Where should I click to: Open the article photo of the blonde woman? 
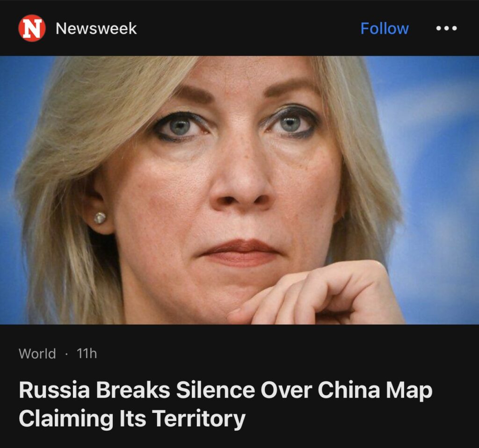pyautogui.click(x=239, y=190)
